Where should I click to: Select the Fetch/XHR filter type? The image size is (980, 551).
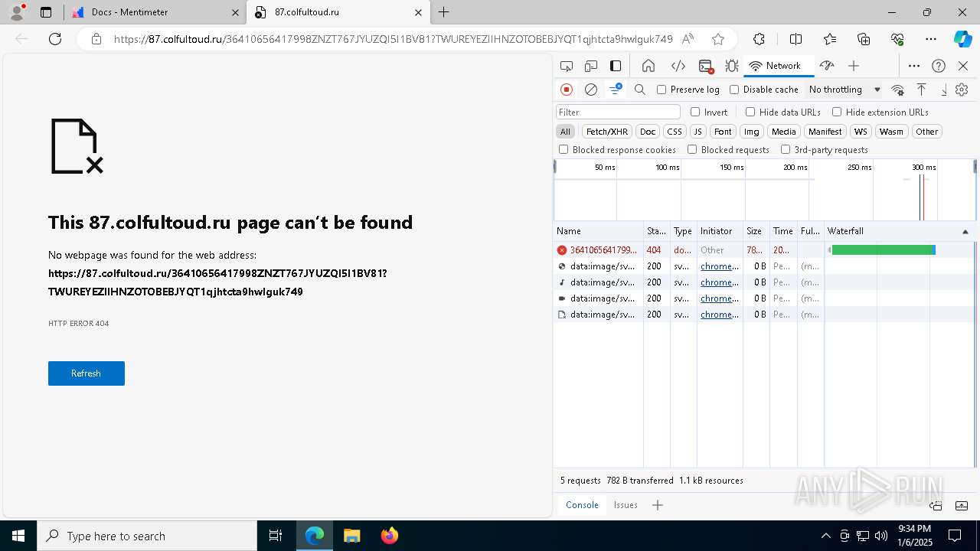tap(607, 132)
